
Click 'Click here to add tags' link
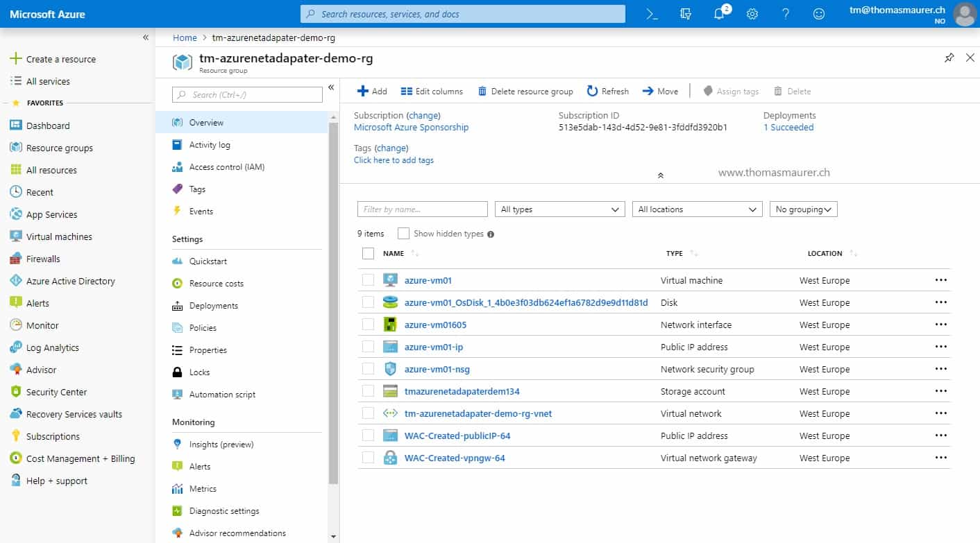click(394, 160)
